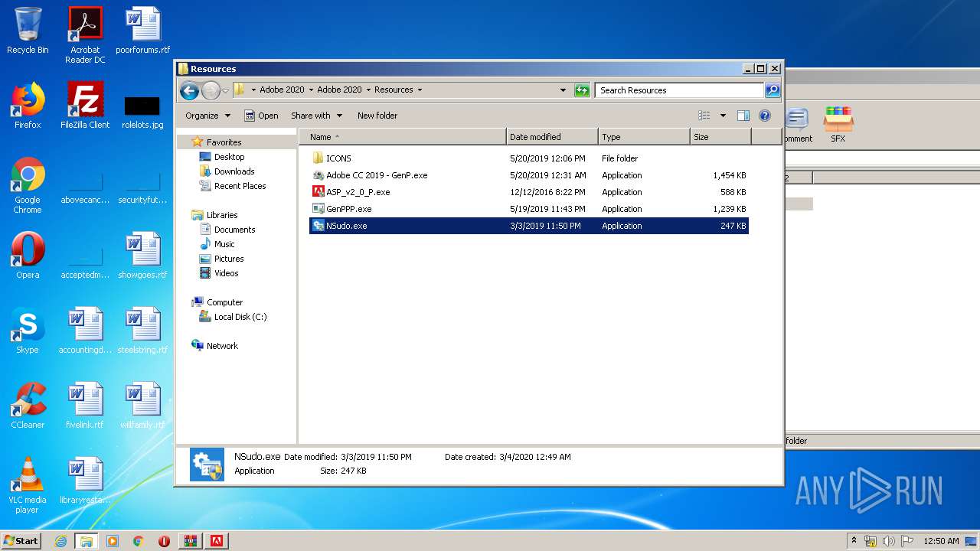Toggle the preview pane
980x551 pixels.
click(x=743, y=116)
